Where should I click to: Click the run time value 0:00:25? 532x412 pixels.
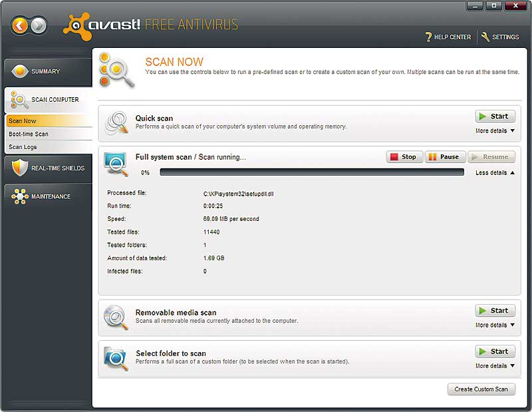[213, 206]
